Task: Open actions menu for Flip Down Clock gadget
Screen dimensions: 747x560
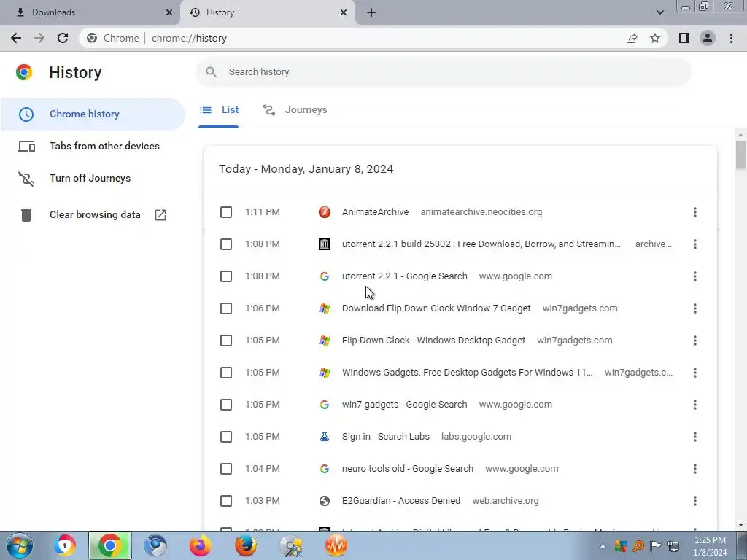Action: point(695,341)
